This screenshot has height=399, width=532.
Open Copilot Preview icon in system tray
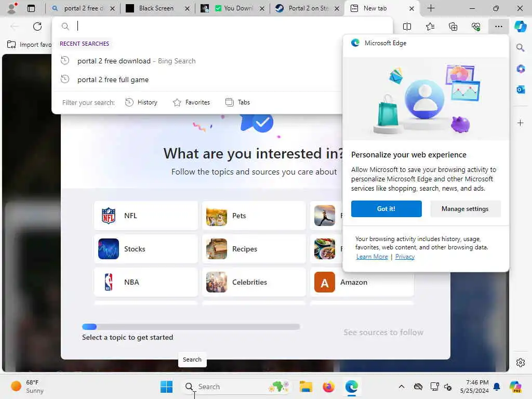515,387
